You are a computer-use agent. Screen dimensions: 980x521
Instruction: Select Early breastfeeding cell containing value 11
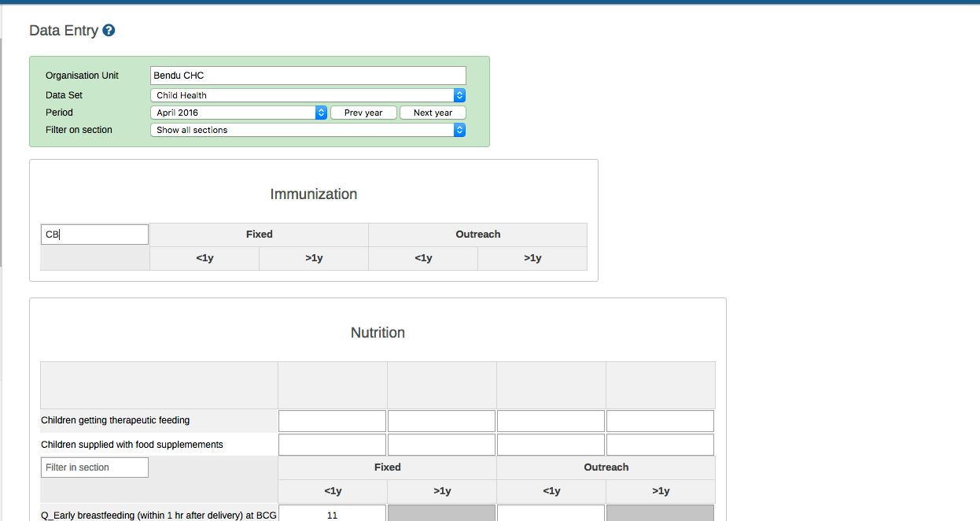[x=332, y=514]
